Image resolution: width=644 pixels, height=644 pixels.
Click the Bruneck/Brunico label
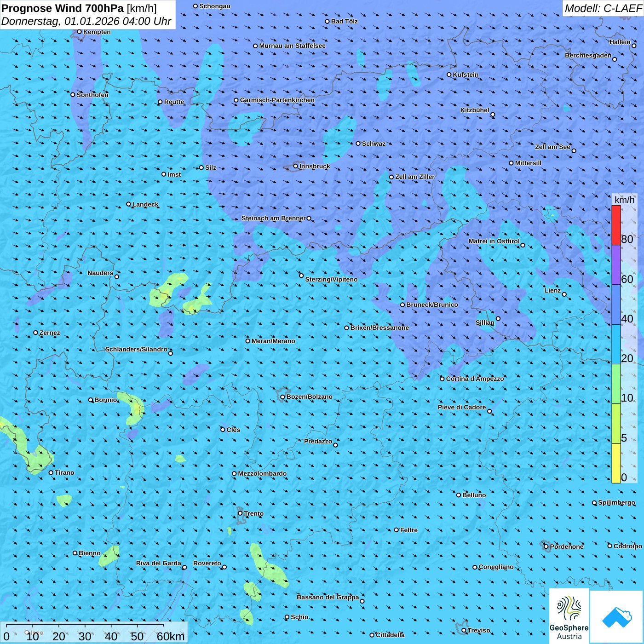point(432,305)
